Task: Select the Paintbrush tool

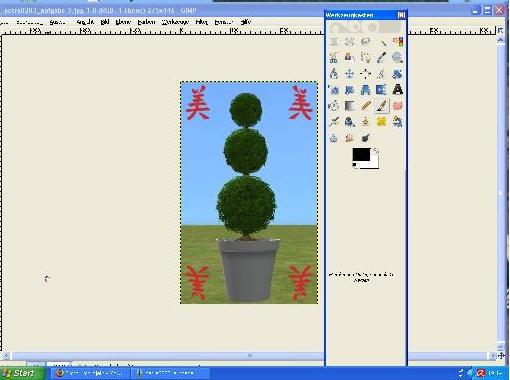Action: click(x=382, y=106)
